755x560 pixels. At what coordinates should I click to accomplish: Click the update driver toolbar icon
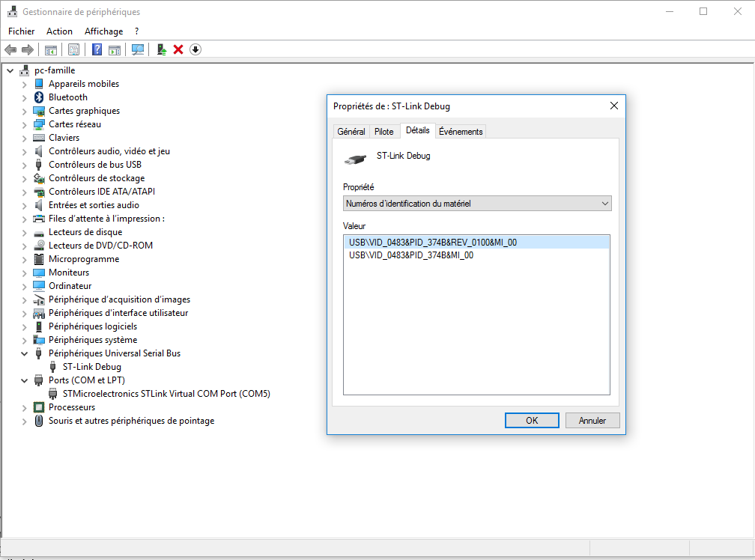point(162,49)
